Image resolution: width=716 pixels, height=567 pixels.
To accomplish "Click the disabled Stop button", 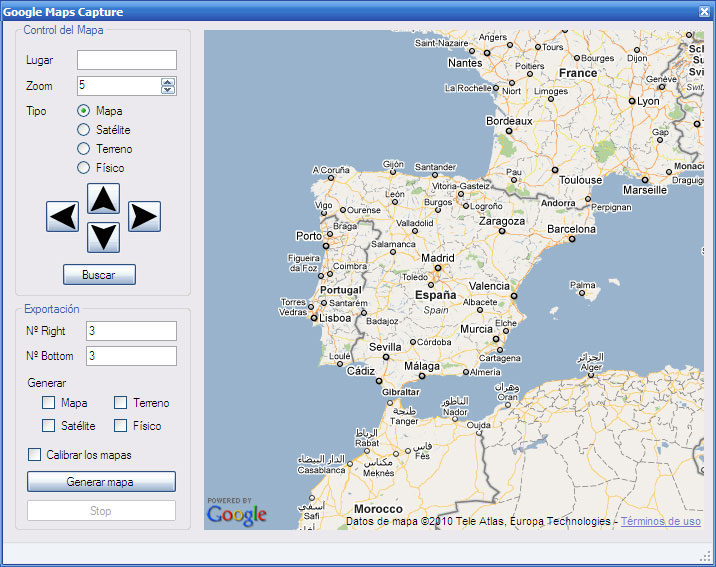I will click(101, 511).
